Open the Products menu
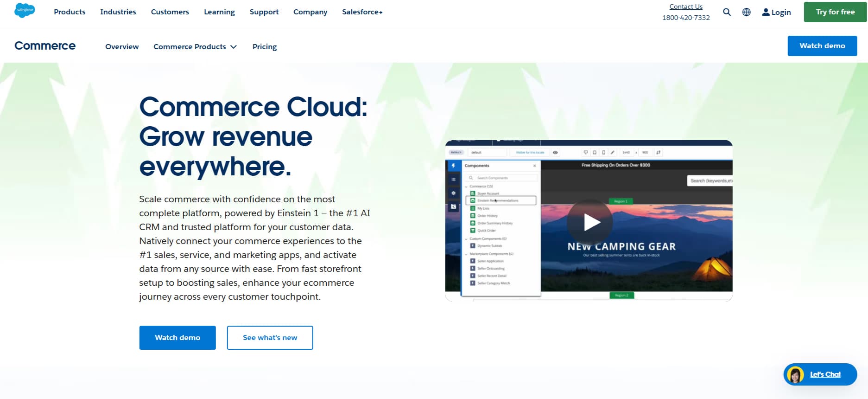This screenshot has width=868, height=399. tap(70, 12)
